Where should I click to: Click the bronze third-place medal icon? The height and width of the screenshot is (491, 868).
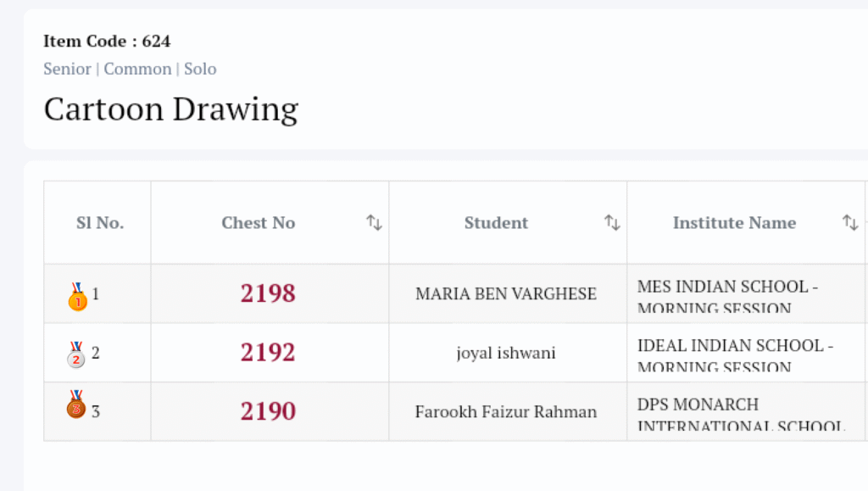(x=76, y=405)
